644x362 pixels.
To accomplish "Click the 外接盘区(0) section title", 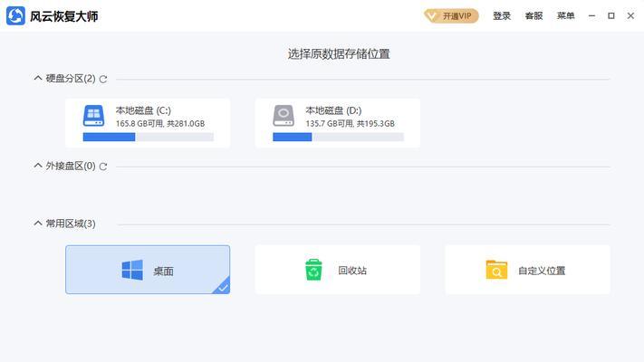I will tap(71, 166).
